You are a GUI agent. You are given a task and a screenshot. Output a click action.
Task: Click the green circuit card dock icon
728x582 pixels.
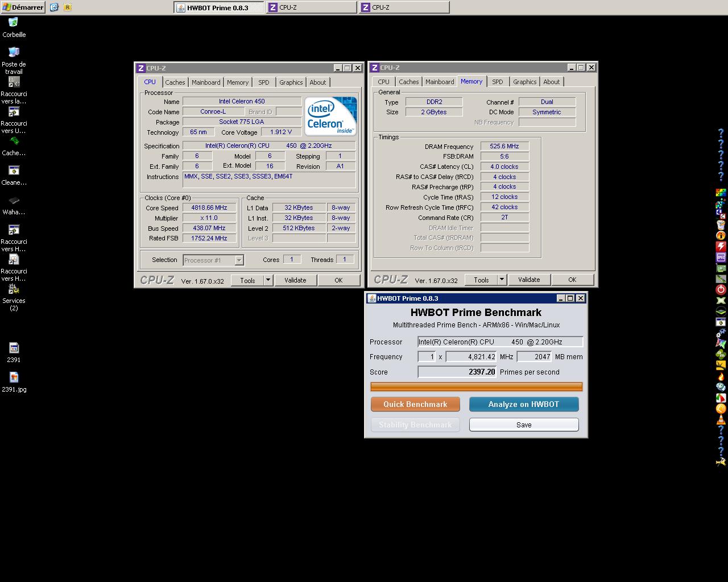point(721,268)
